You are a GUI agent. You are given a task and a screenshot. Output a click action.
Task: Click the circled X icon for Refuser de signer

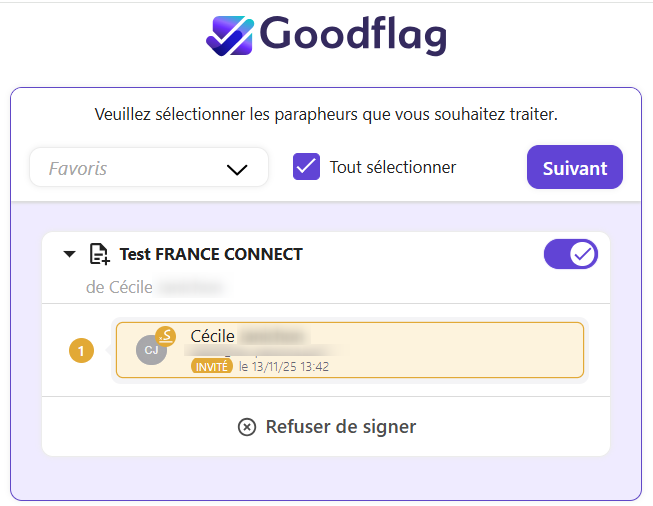click(247, 427)
